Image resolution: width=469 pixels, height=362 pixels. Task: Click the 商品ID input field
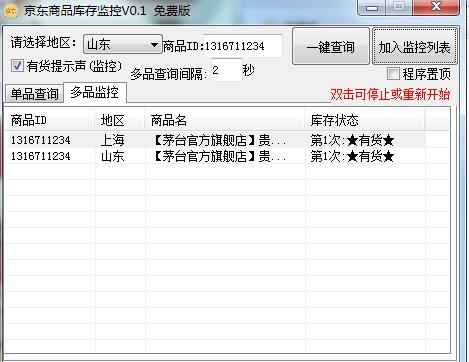(243, 46)
